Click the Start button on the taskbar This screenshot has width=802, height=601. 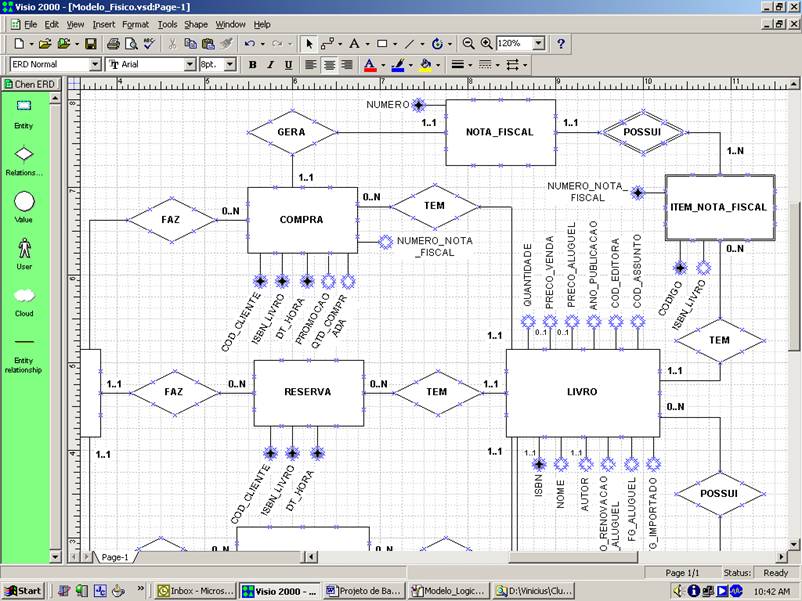pyautogui.click(x=22, y=588)
